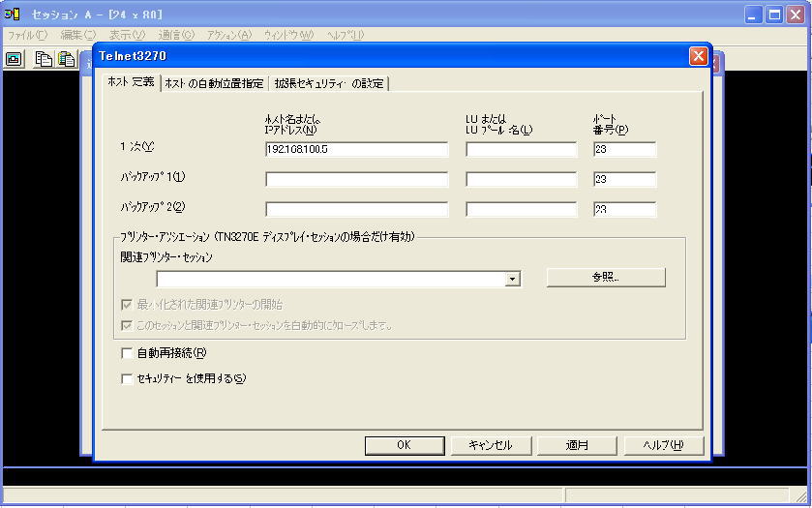Click the ポート番号(P) column label
The image size is (812, 508).
coord(611,124)
